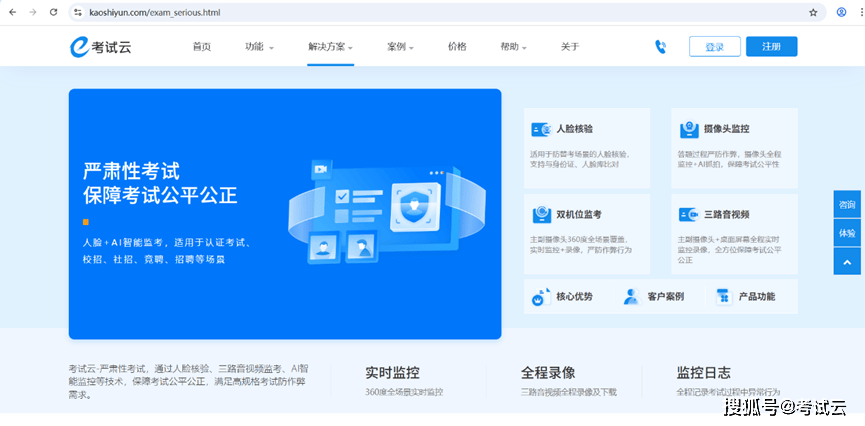The height and width of the screenshot is (426, 865).
Task: Expand the 功能 dropdown menu
Action: (259, 47)
